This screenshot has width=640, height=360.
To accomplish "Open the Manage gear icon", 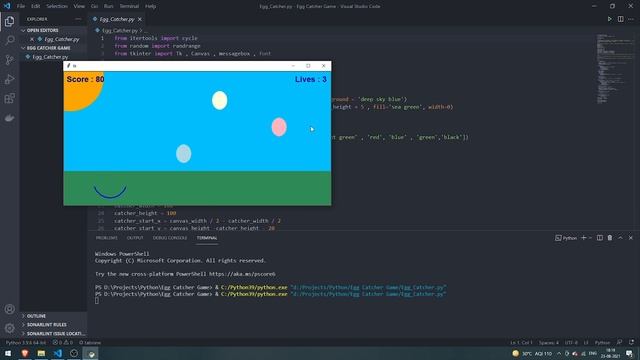I will (x=9, y=328).
